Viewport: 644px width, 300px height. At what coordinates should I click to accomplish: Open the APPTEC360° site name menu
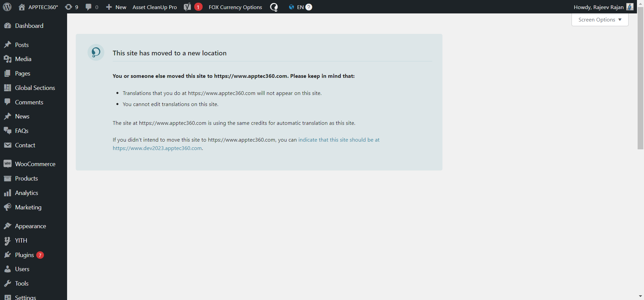pos(43,7)
